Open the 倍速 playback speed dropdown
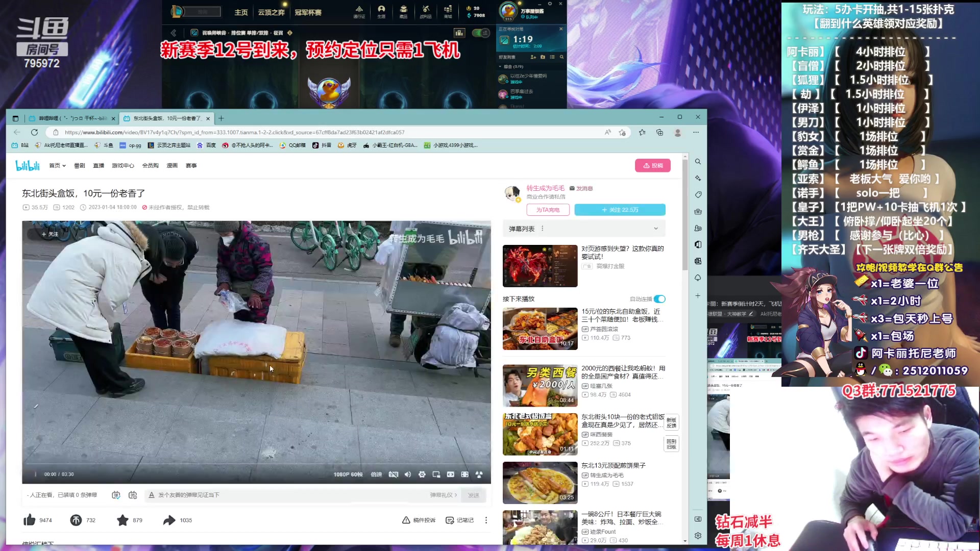980x551 pixels. click(376, 474)
